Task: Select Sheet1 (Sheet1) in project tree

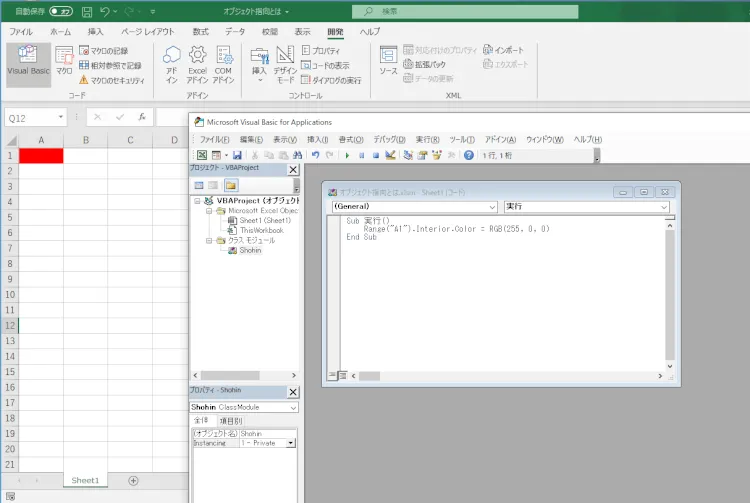Action: pyautogui.click(x=265, y=220)
